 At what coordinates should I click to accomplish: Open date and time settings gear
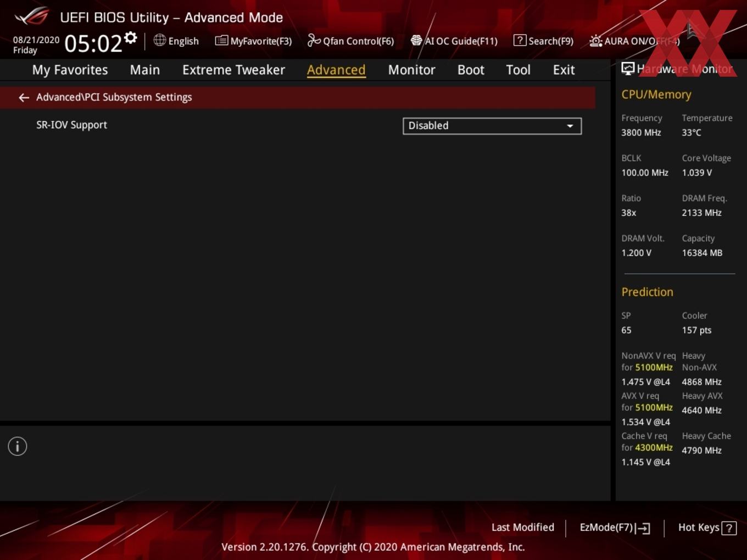[131, 38]
